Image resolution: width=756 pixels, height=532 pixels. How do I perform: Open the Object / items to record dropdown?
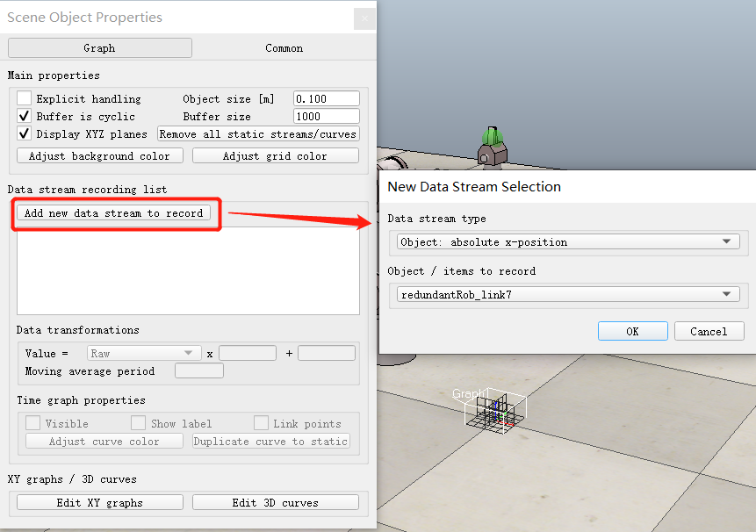coord(568,294)
